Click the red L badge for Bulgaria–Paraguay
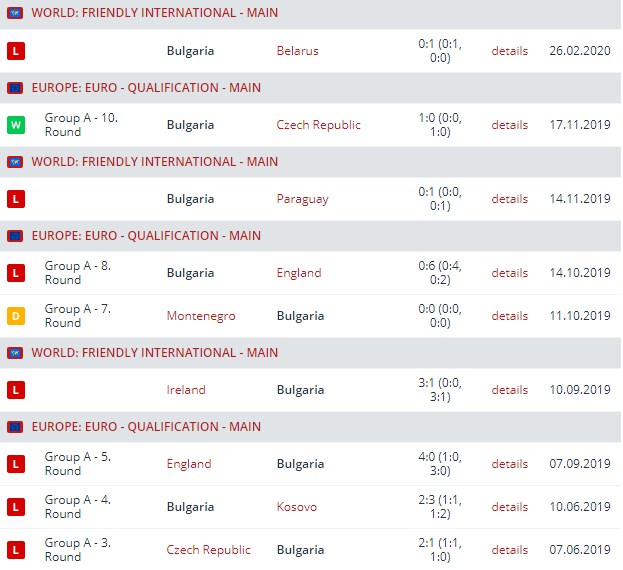 15,199
